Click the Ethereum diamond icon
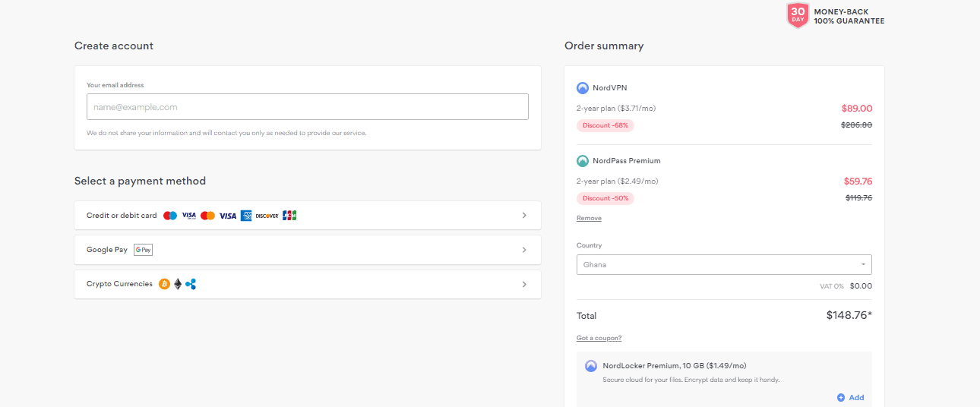Screen dimensions: 980x407 click(x=178, y=284)
